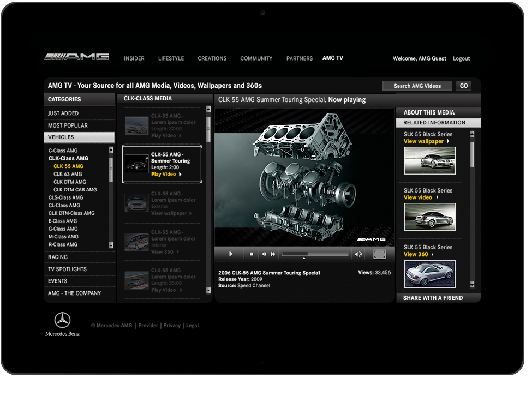This screenshot has height=396, width=532.
Task: Click Play Video on 25:00 length clip
Action: pyautogui.click(x=166, y=290)
